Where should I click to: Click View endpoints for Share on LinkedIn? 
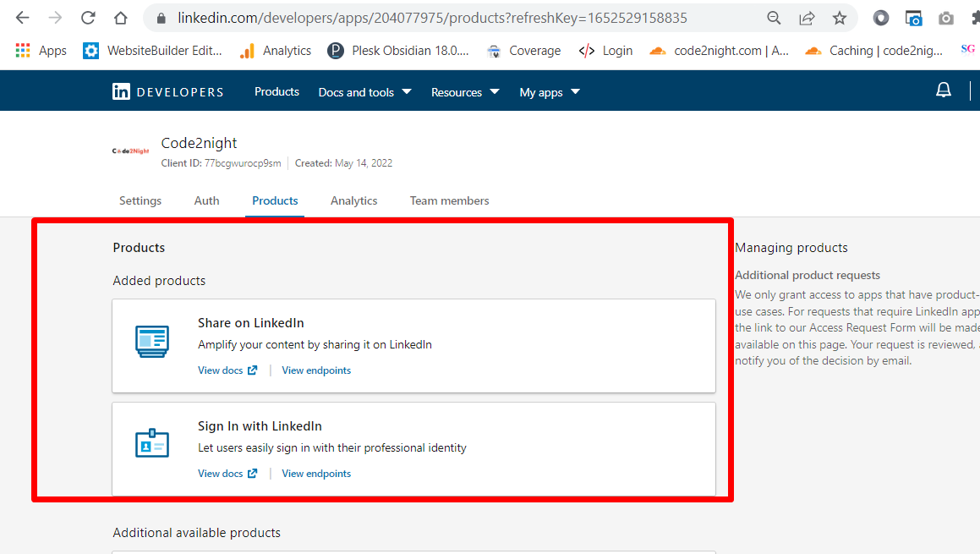click(316, 370)
